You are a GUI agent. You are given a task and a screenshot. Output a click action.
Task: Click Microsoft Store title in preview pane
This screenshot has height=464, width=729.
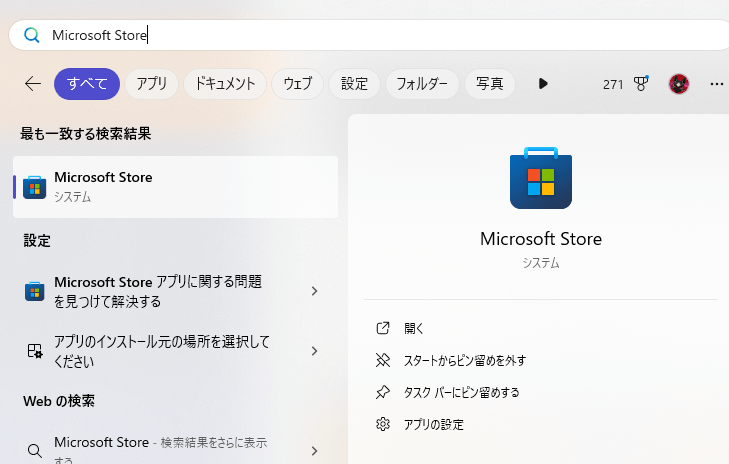coord(541,239)
